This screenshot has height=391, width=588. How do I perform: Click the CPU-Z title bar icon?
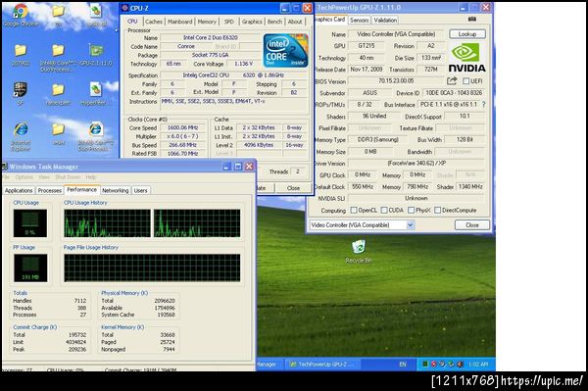tap(125, 8)
